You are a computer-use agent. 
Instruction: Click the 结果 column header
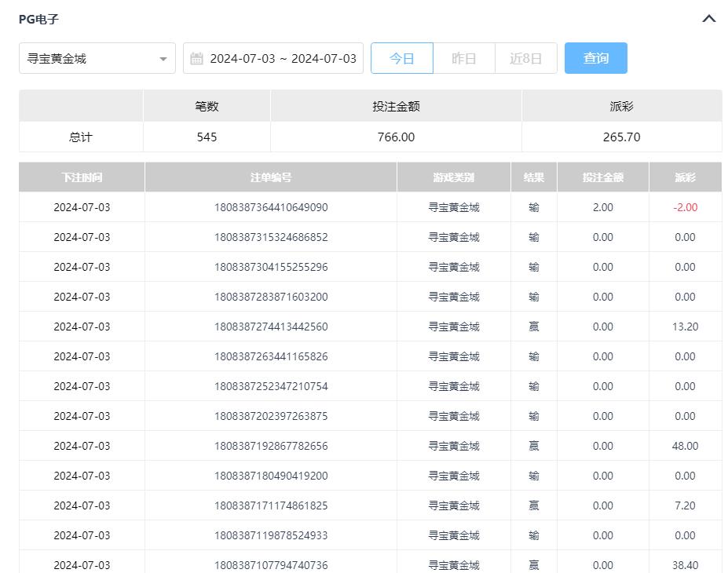534,177
